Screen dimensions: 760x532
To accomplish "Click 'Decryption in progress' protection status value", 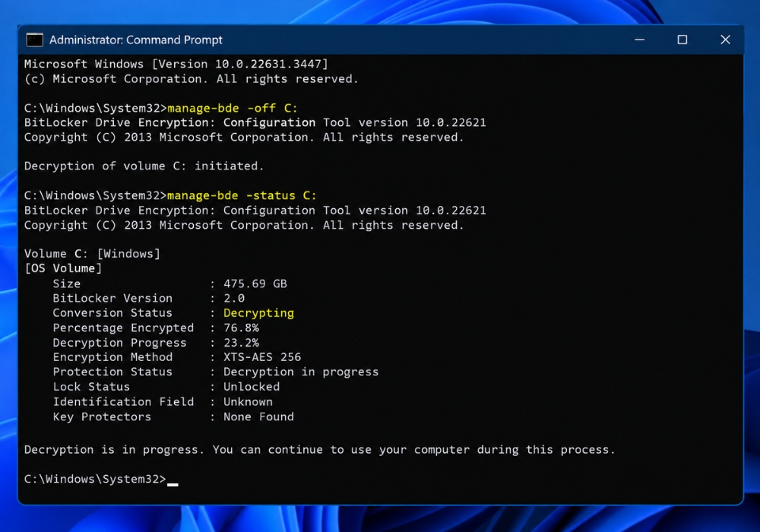I will click(x=300, y=372).
